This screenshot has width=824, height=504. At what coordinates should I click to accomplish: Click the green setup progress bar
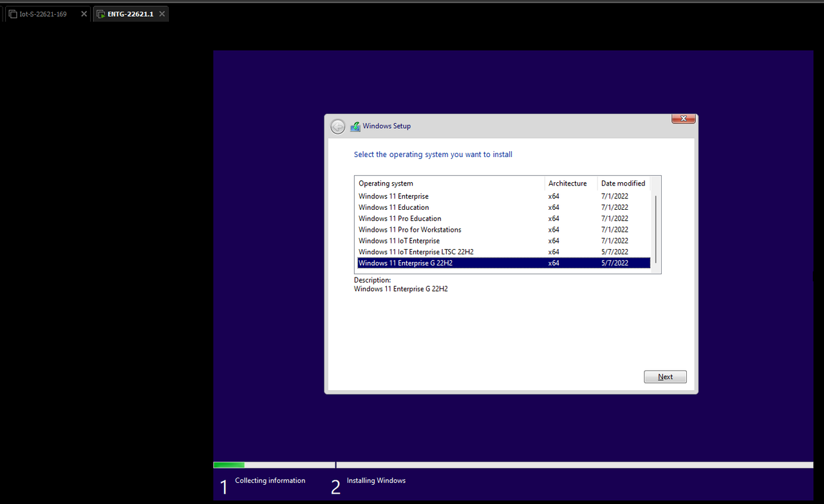tap(229, 465)
